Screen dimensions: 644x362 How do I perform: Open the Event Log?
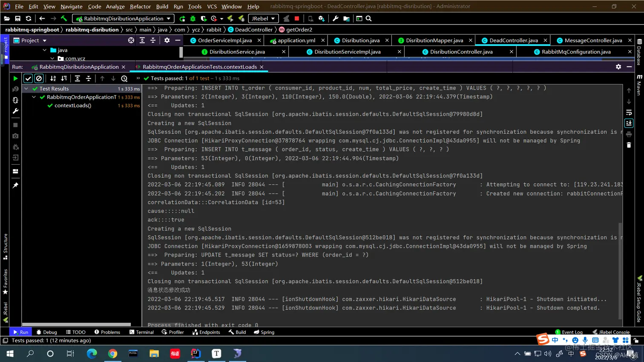click(569, 332)
